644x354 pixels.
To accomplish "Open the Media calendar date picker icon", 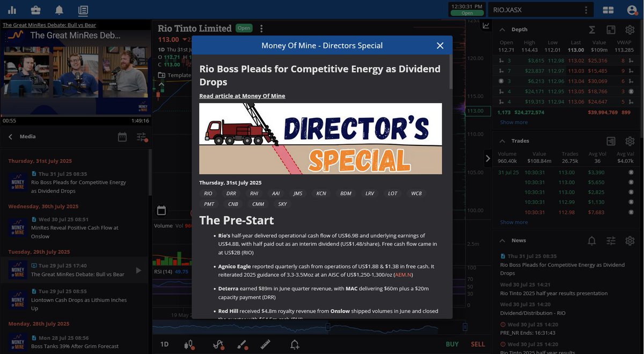I will click(x=122, y=137).
